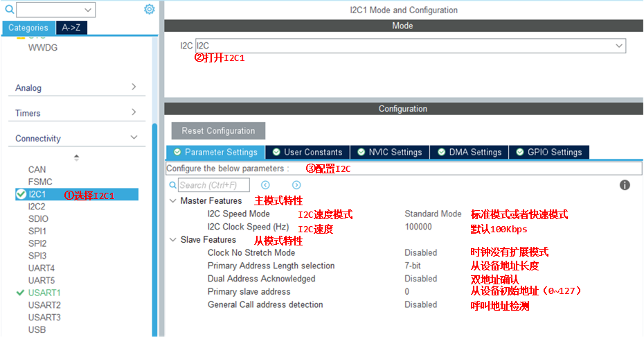Switch to A->Z sorting tab

coord(71,28)
